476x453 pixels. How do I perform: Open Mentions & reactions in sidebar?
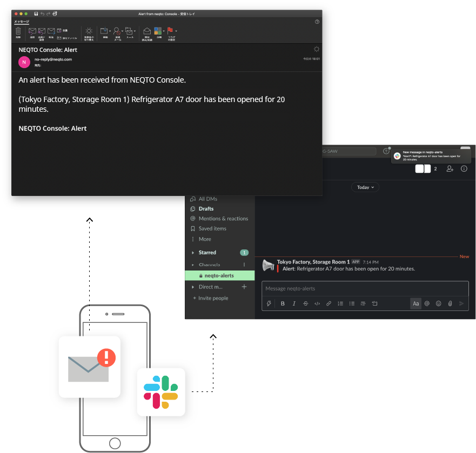point(223,219)
